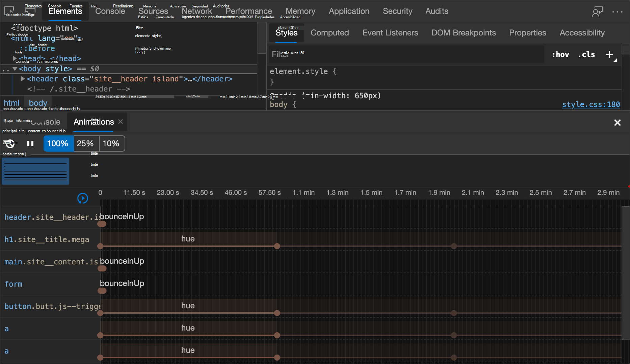This screenshot has height=364, width=630.
Task: Toggle the :hov element state panel
Action: pyautogui.click(x=560, y=54)
